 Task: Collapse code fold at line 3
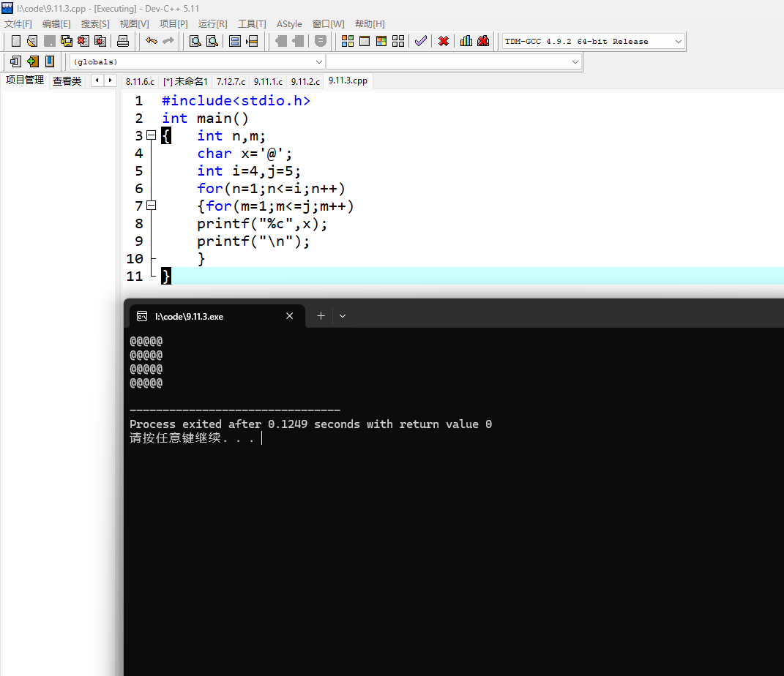point(151,135)
